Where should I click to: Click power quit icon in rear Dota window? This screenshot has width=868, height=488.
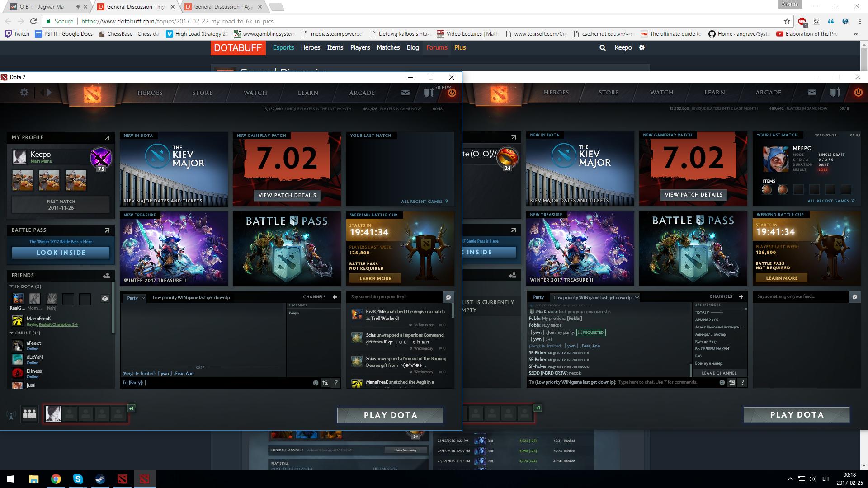pos(858,92)
